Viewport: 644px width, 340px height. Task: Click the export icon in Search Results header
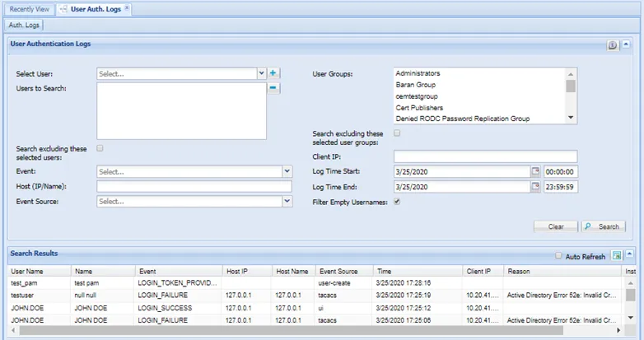click(617, 255)
